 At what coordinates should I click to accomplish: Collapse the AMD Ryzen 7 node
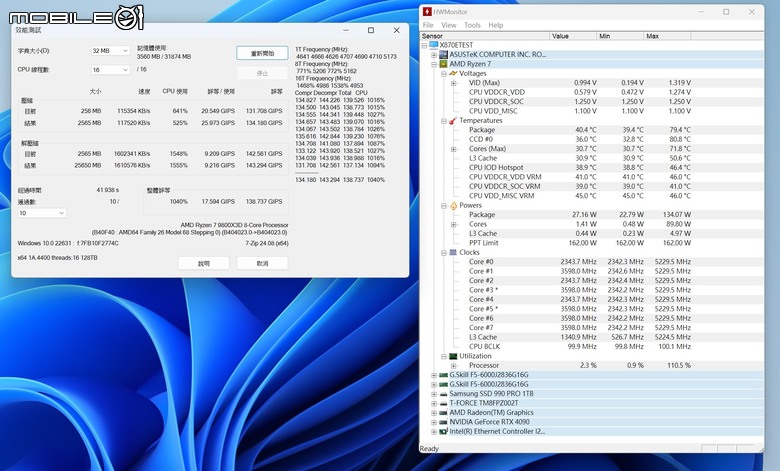tap(434, 64)
